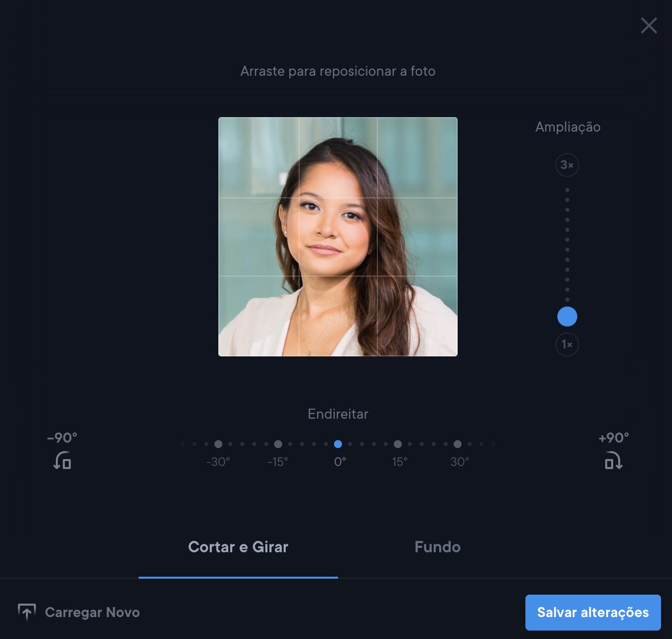This screenshot has height=639, width=672.
Task: Click the photo preview in crop area
Action: coord(338,237)
